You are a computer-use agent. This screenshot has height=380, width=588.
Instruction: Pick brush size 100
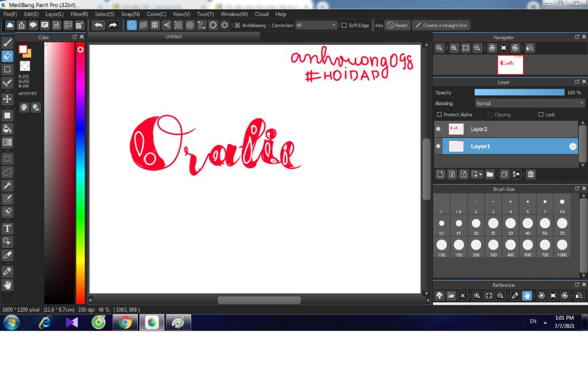pos(442,248)
